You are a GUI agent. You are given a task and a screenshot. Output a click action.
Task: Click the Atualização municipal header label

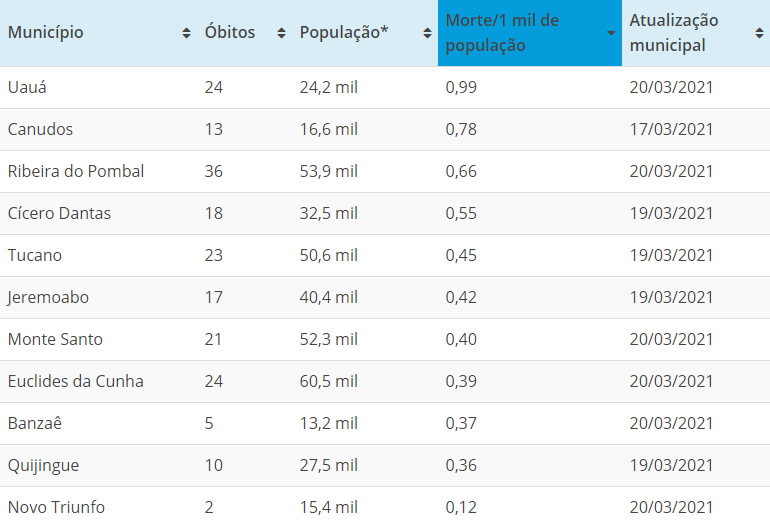673,33
